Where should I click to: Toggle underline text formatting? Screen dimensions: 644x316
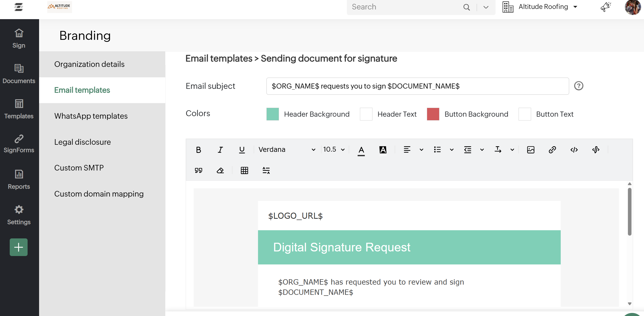pyautogui.click(x=242, y=150)
